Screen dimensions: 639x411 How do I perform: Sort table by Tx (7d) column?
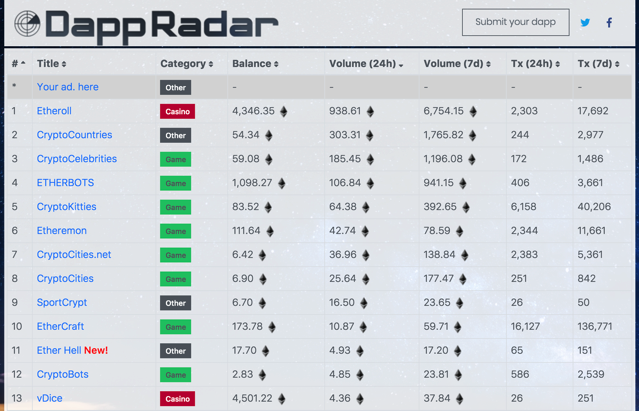click(x=598, y=64)
